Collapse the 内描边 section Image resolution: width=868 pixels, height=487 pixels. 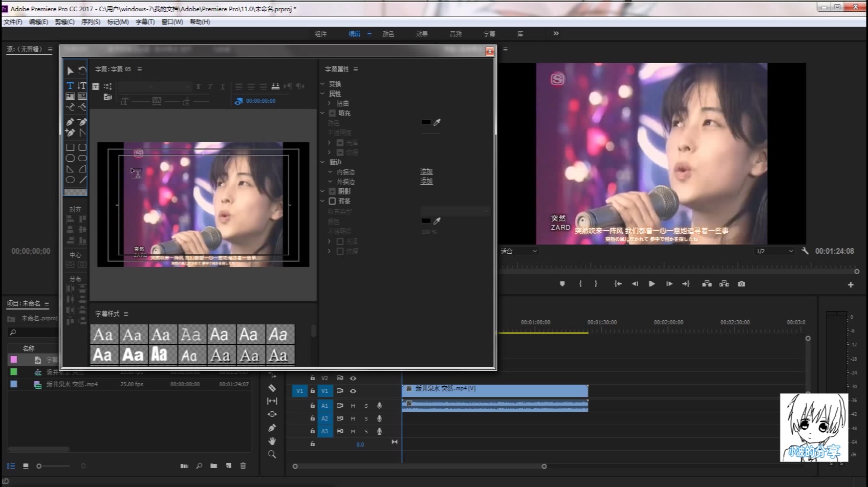click(330, 172)
